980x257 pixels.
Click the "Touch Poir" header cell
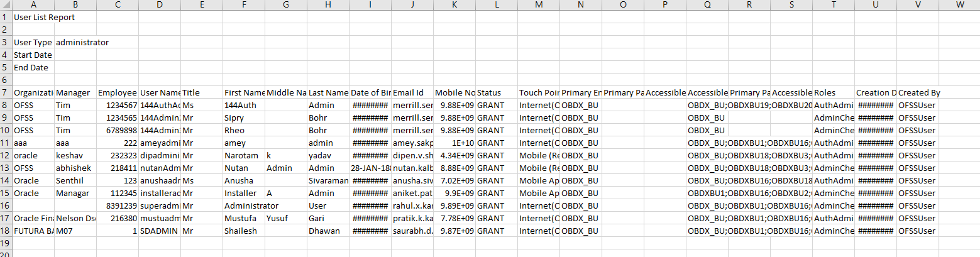click(x=538, y=92)
